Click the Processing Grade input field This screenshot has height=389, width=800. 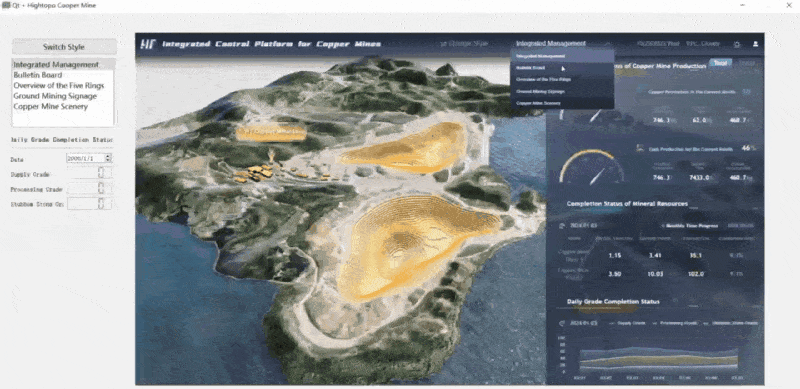pyautogui.click(x=89, y=188)
